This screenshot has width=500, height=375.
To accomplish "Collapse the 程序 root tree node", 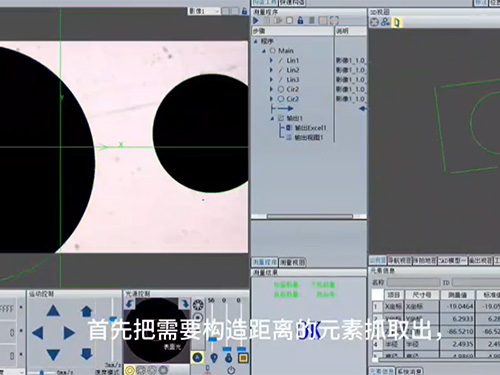I will (256, 41).
